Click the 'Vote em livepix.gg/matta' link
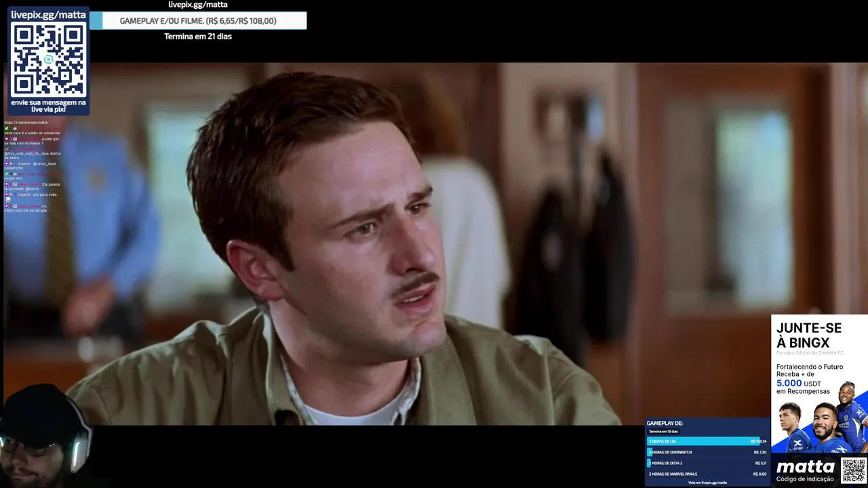Image resolution: width=868 pixels, height=488 pixels. point(707,483)
